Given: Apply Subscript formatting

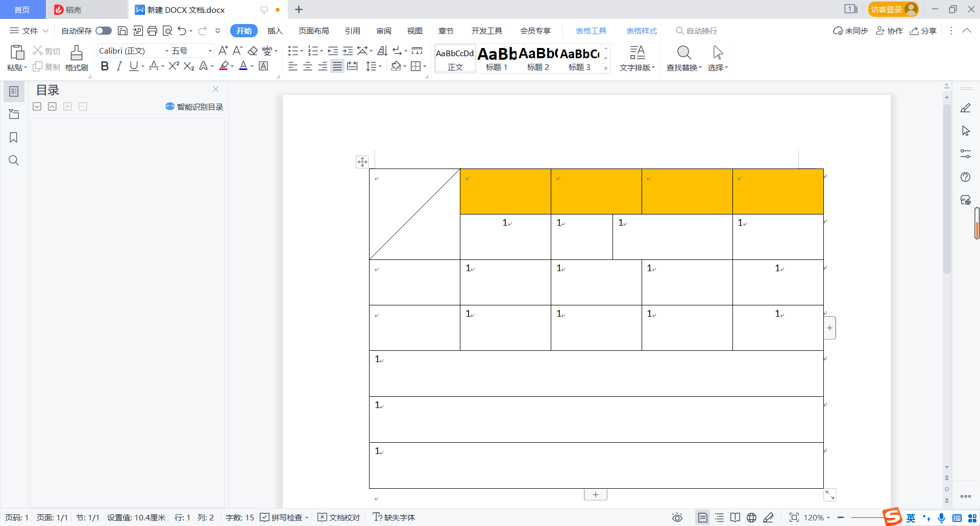Looking at the screenshot, I should [x=189, y=66].
